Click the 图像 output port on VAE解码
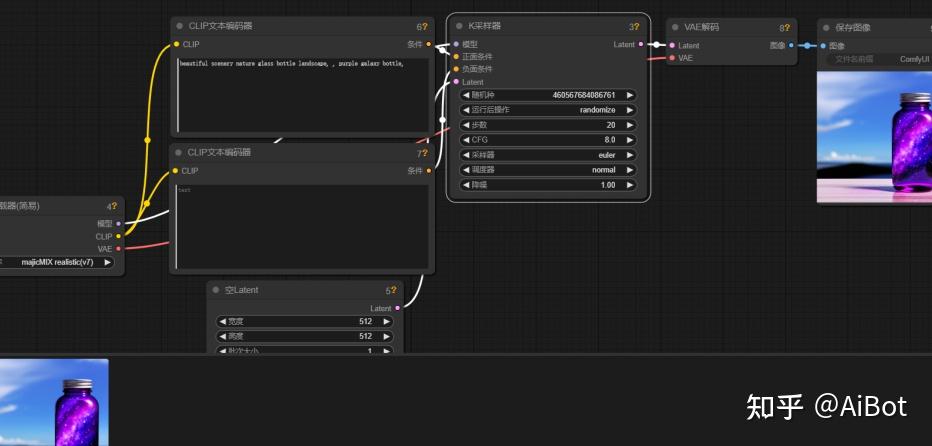Image resolution: width=932 pixels, height=446 pixels. tap(791, 45)
